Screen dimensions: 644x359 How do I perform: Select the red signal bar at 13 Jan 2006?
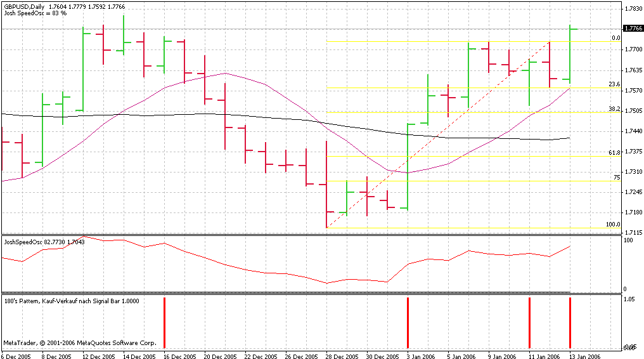(x=570, y=323)
